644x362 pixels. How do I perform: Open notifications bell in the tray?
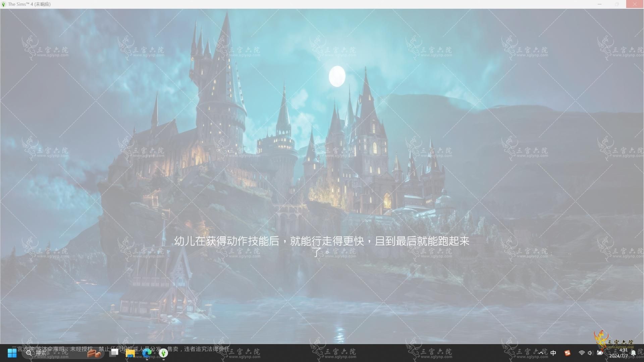(x=633, y=353)
